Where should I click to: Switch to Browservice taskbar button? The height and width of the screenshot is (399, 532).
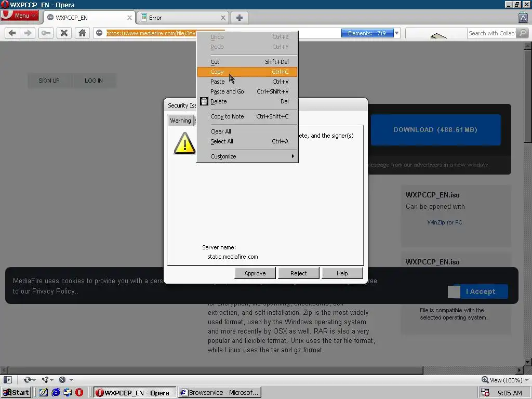tap(220, 393)
